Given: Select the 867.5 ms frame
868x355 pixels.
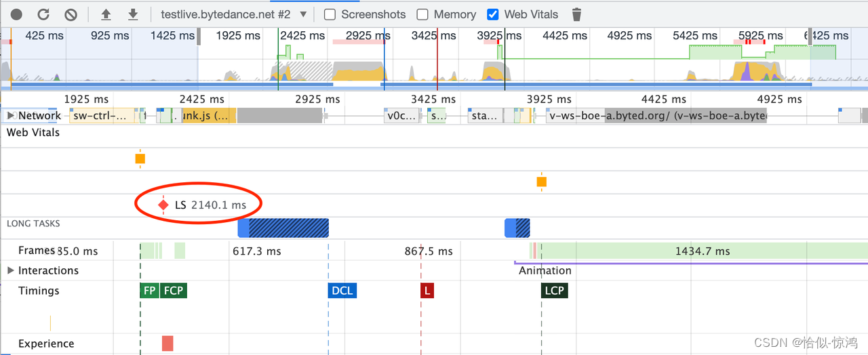Looking at the screenshot, I should (x=428, y=251).
